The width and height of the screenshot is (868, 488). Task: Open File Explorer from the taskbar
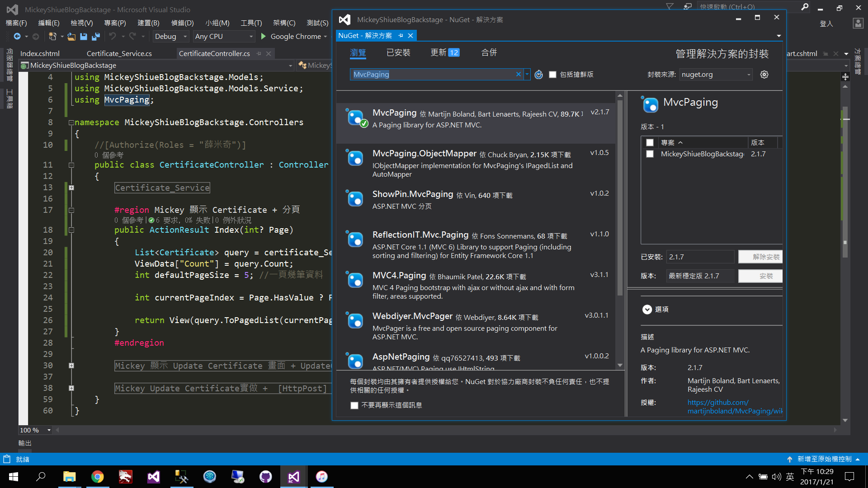coord(69,477)
